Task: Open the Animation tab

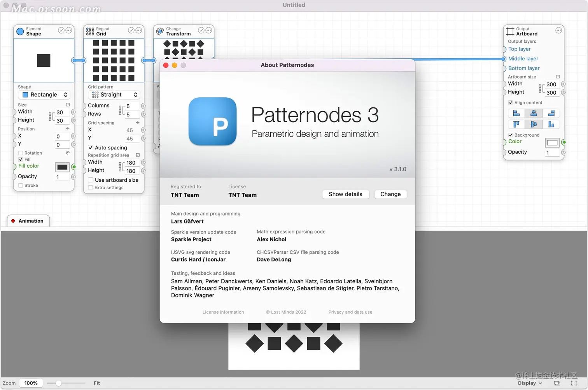Action: tap(28, 221)
